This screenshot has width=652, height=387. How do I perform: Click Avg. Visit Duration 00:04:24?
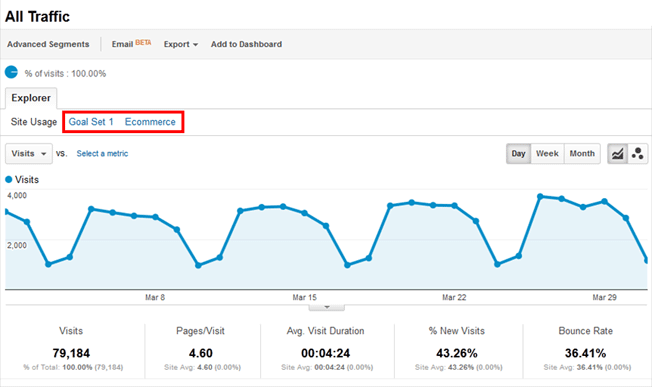pos(326,353)
